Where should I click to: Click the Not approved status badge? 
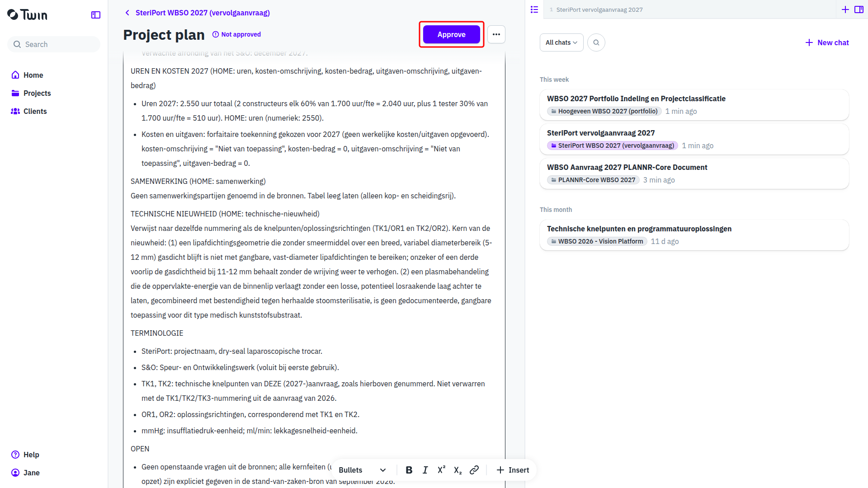click(236, 34)
